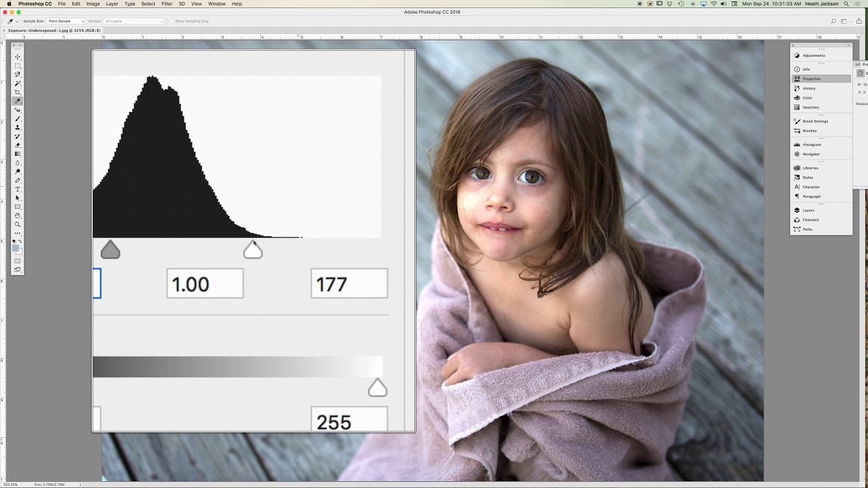Select the Dodge tool

18,171
